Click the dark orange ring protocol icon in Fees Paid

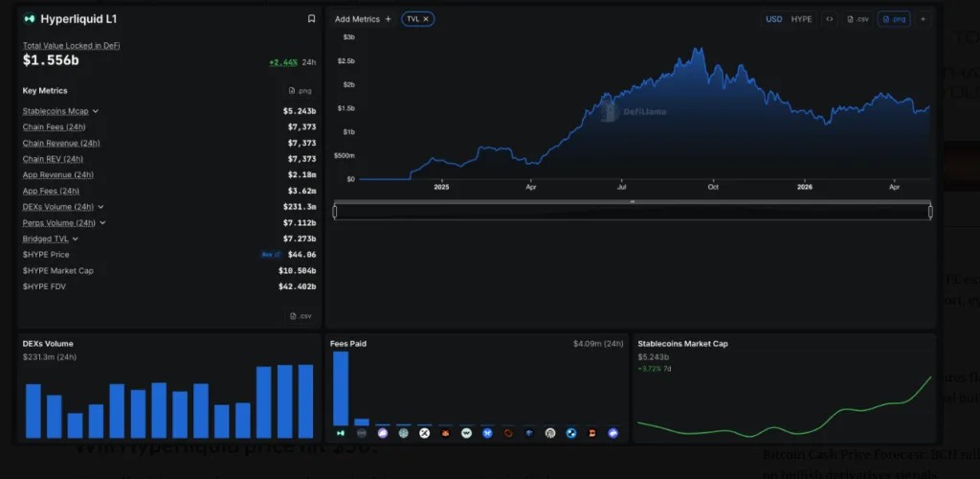click(508, 433)
